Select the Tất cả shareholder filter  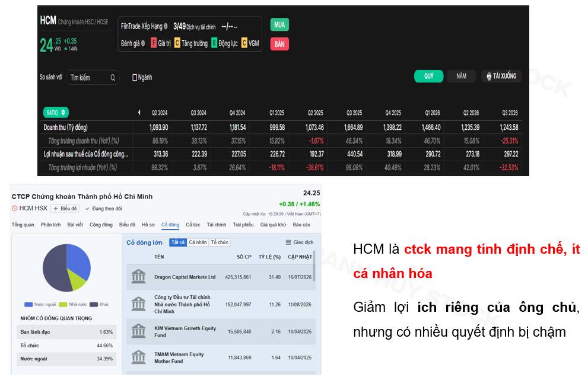tap(178, 242)
